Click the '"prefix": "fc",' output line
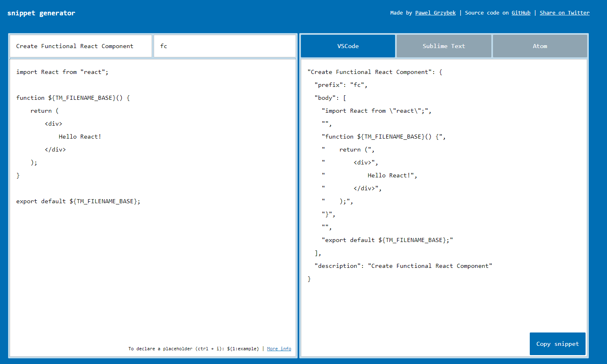Viewport: 607px width, 364px height. click(x=341, y=85)
